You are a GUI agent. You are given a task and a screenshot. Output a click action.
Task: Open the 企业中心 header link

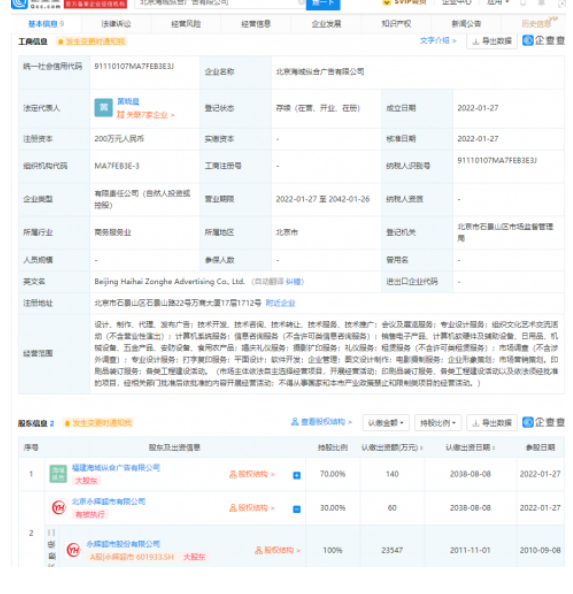click(457, 2)
